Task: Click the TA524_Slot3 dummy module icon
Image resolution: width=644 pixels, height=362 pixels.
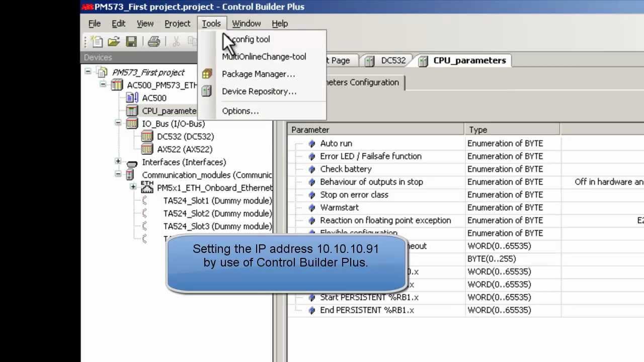Action: [x=145, y=226]
